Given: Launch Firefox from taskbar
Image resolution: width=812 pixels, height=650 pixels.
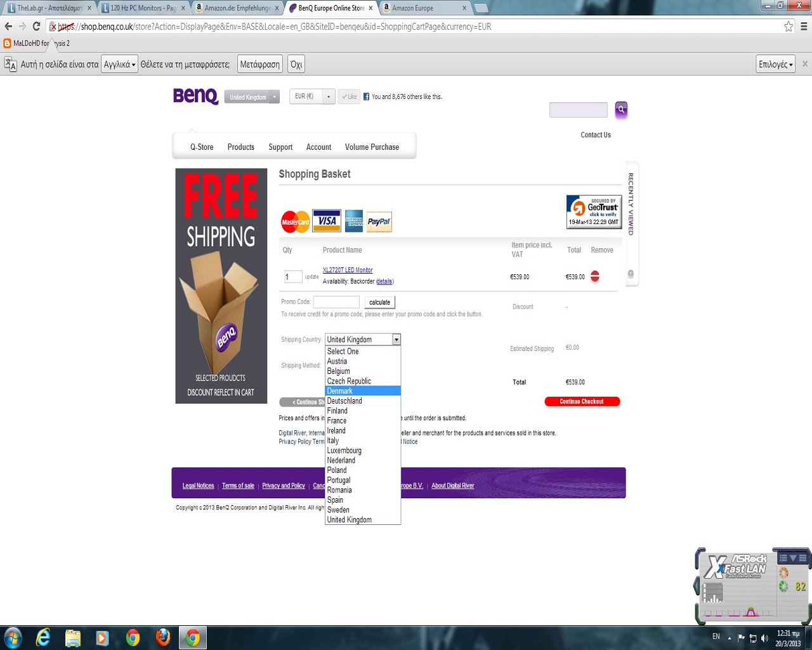Looking at the screenshot, I should click(x=163, y=637).
